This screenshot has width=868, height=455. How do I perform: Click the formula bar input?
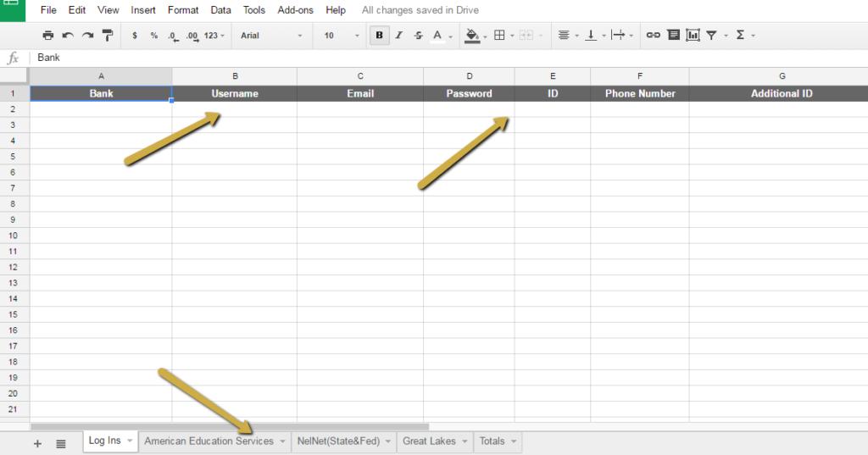[448, 58]
